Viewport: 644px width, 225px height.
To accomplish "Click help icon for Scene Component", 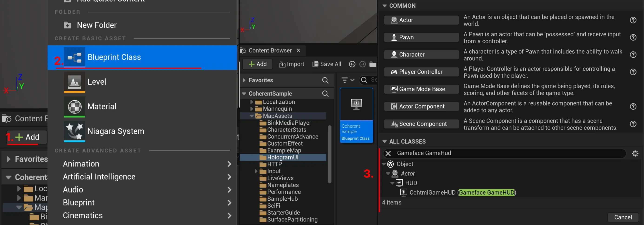I will tap(633, 124).
